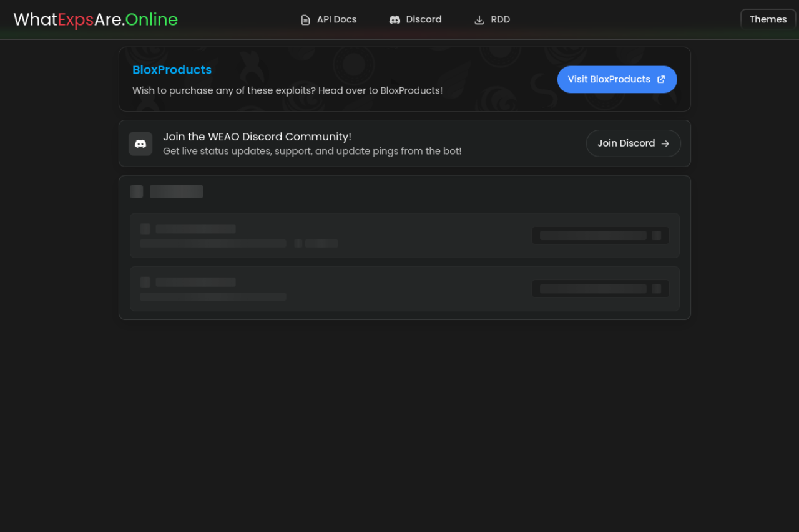Click the 'Join the WEAO Discord Community!' headline
799x532 pixels.
pyautogui.click(x=257, y=137)
